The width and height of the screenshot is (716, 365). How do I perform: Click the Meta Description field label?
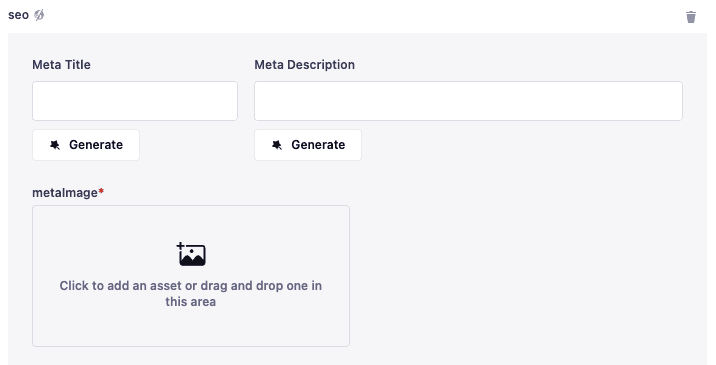(x=305, y=65)
